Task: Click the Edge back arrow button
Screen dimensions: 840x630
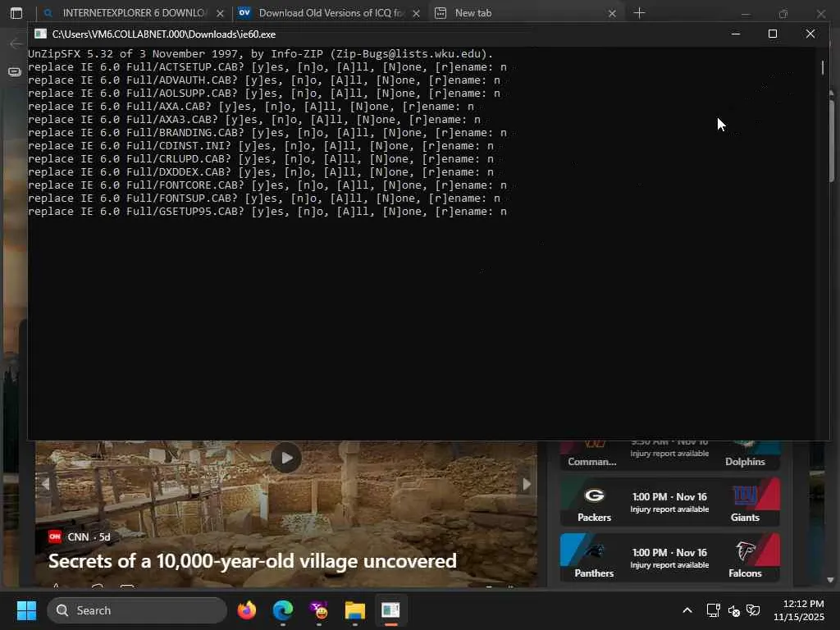Action: click(x=16, y=43)
